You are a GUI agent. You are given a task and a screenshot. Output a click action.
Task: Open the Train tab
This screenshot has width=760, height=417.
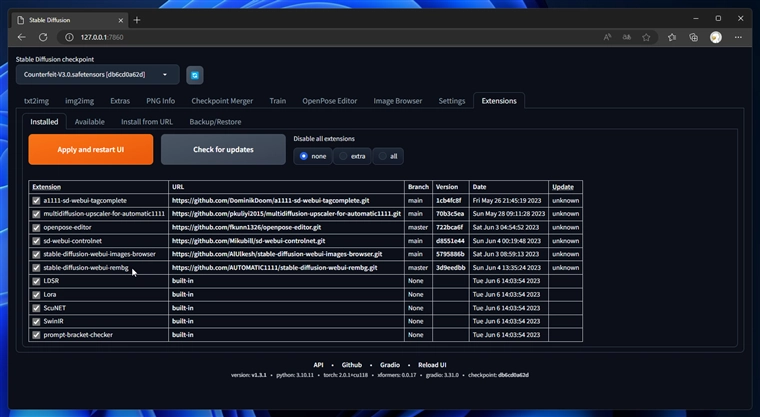click(x=277, y=101)
